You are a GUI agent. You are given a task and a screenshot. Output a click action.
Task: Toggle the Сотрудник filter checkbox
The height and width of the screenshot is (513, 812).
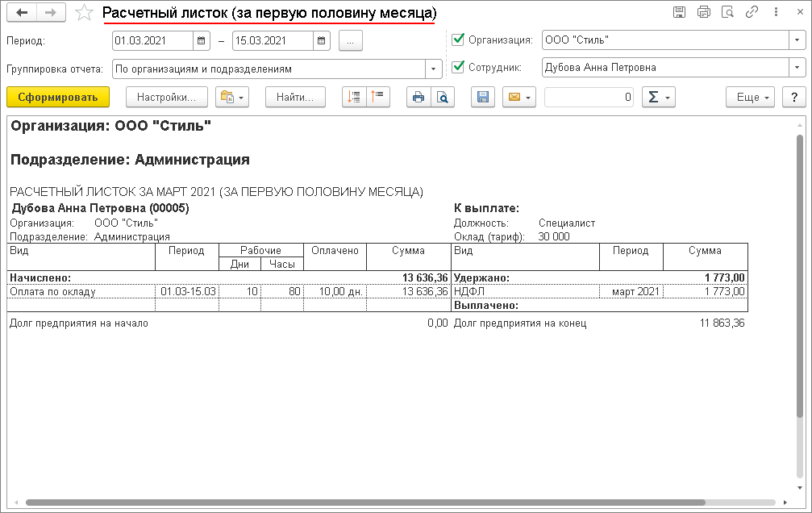coord(459,68)
